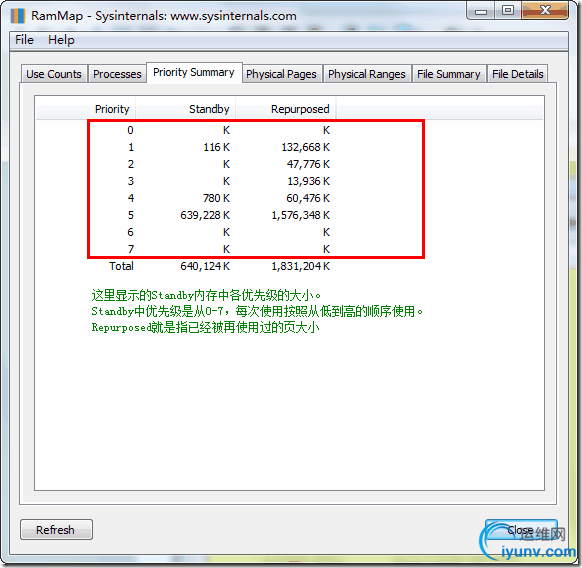Select the priority 2 row number
Screen dimensions: 582x568
(x=131, y=164)
